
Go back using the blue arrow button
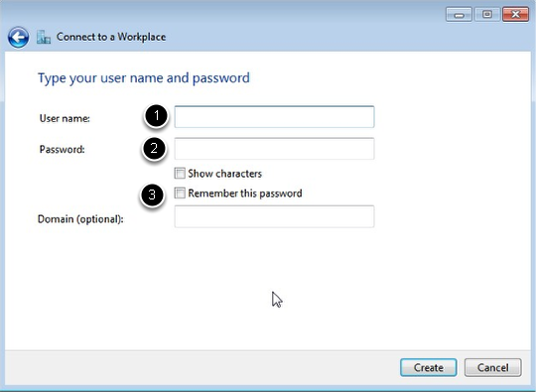pyautogui.click(x=18, y=37)
